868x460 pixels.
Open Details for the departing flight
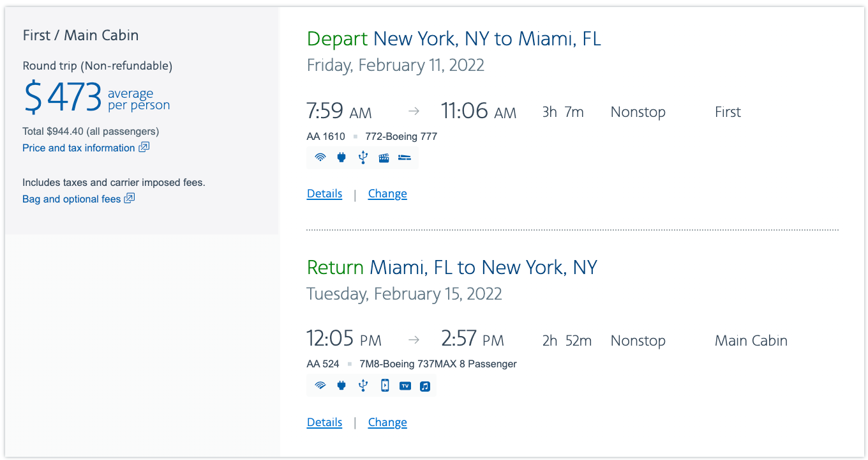(324, 193)
